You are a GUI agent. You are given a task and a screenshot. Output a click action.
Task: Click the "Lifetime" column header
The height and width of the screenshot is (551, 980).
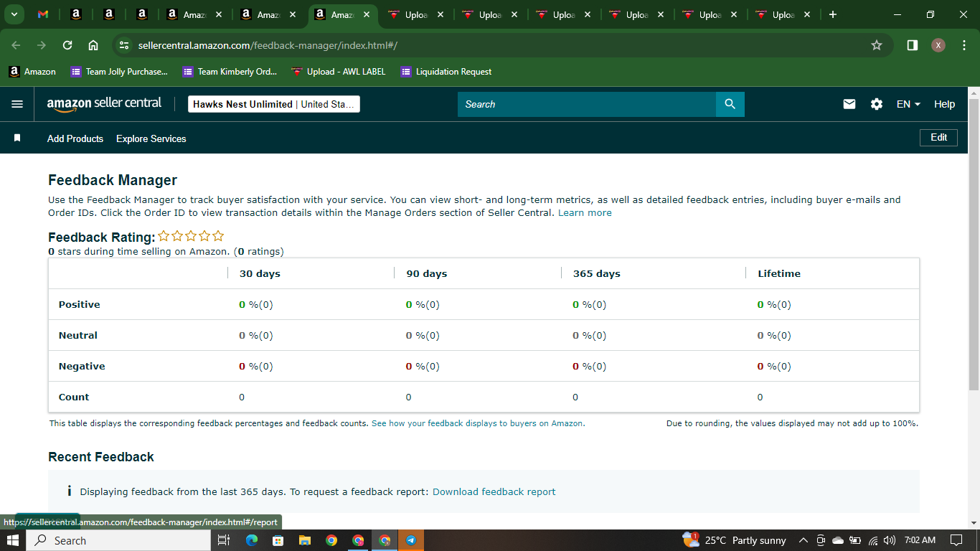point(779,273)
